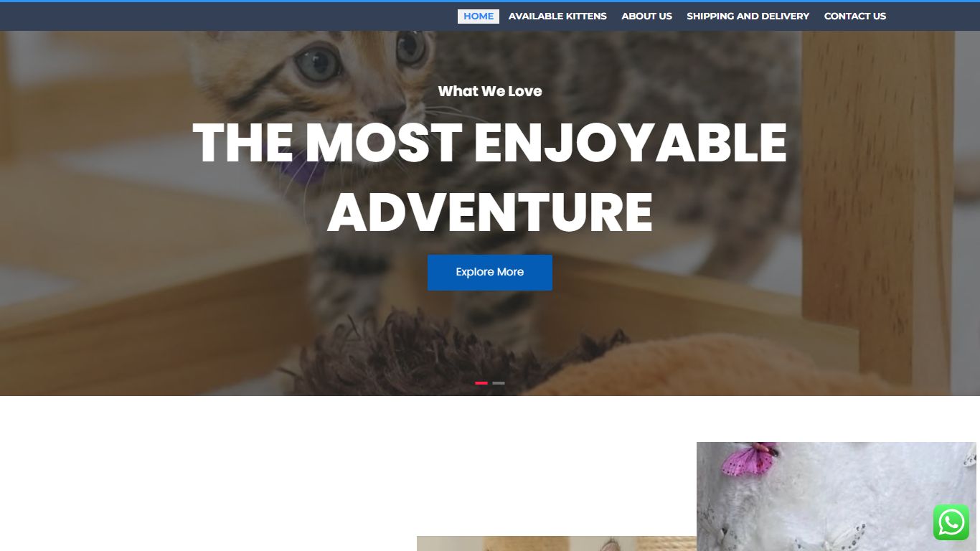Go to the HOME menu item
This screenshot has width=980, height=551.
[479, 16]
